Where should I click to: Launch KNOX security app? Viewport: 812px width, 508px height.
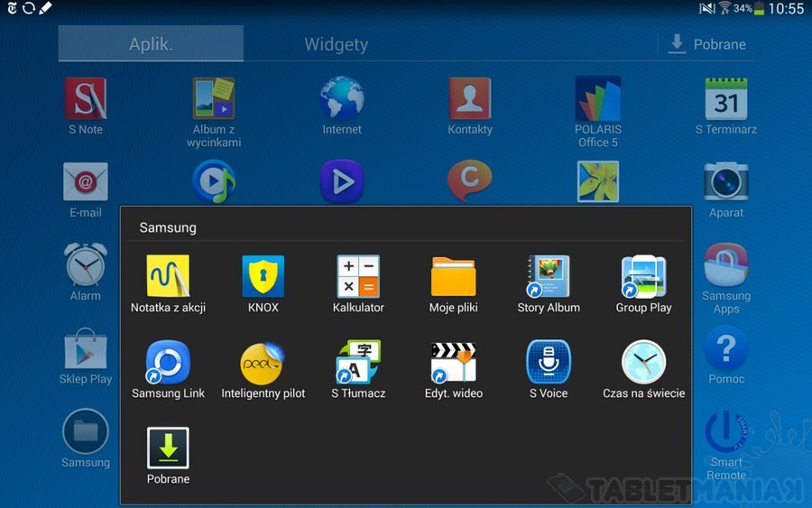point(263,276)
